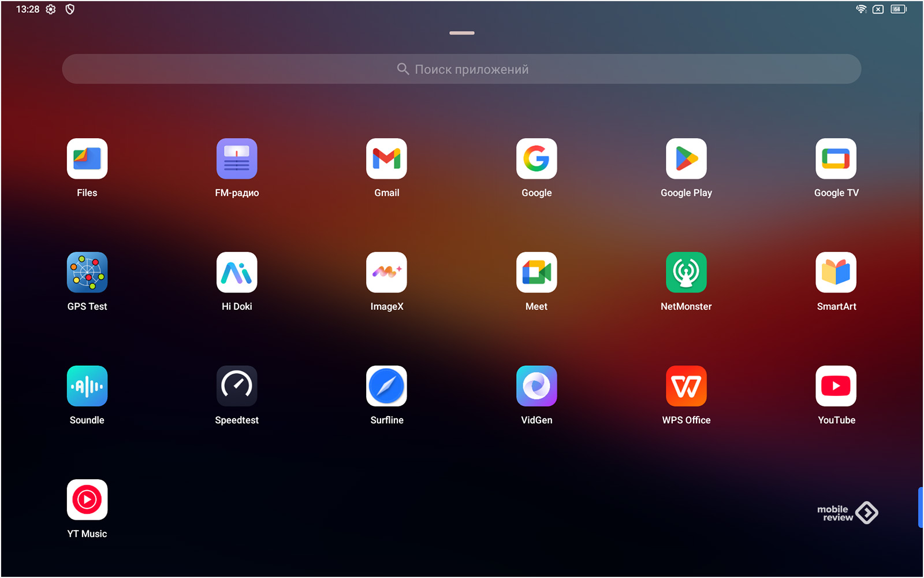
Task: Open the Google app
Action: [x=536, y=159]
